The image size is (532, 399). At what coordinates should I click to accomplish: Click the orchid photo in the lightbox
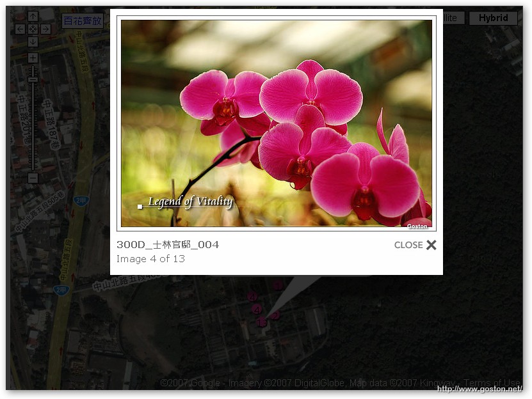coord(276,123)
